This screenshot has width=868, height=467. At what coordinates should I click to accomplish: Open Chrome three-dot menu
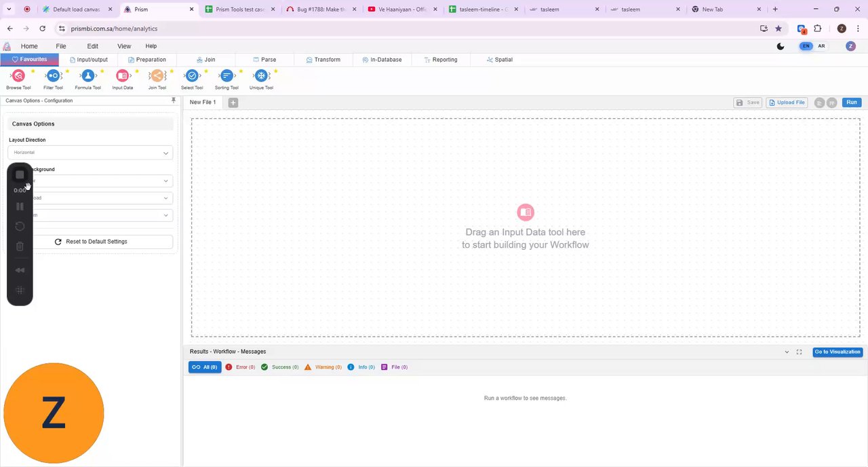click(858, 29)
